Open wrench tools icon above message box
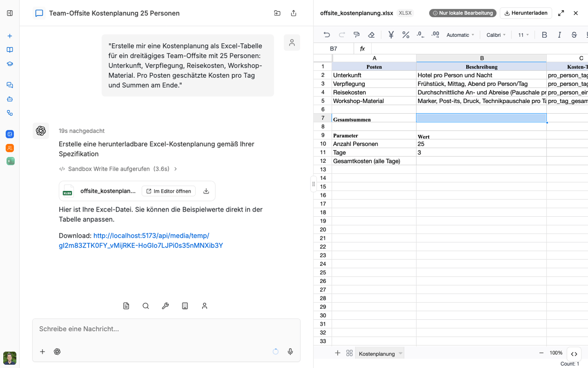 pyautogui.click(x=165, y=306)
